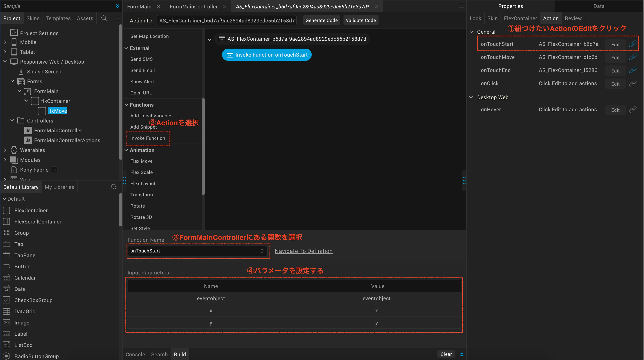Screen dimensions: 644x360
Task: Switch to the Skins tab
Action: pos(33,18)
